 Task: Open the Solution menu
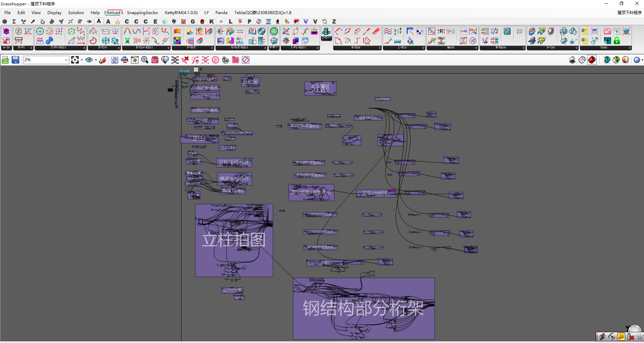(76, 13)
